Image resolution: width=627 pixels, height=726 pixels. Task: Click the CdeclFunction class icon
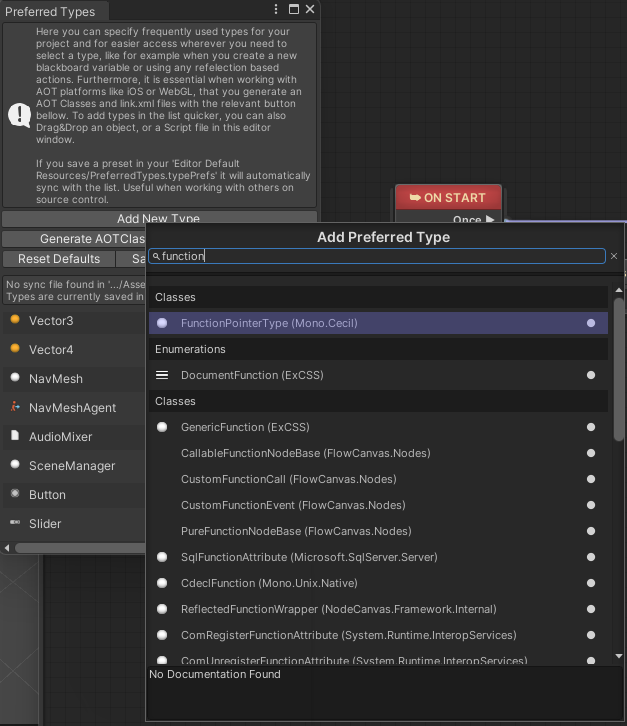click(x=162, y=583)
